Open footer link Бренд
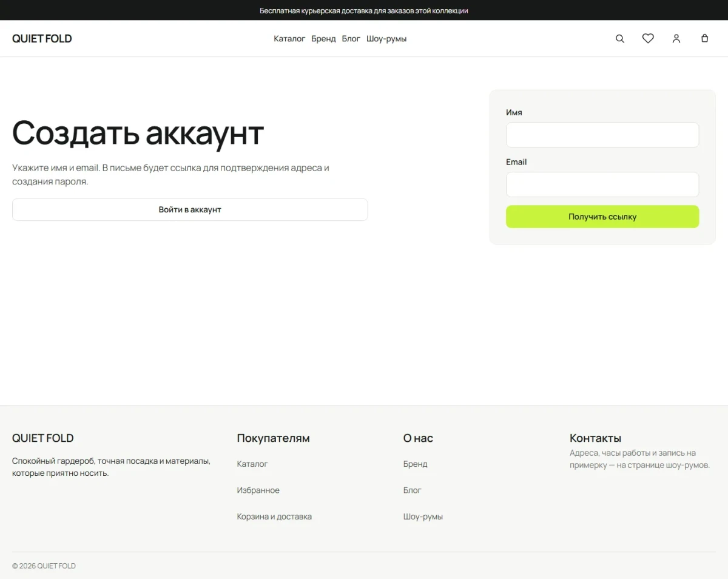728x579 pixels. coord(416,464)
